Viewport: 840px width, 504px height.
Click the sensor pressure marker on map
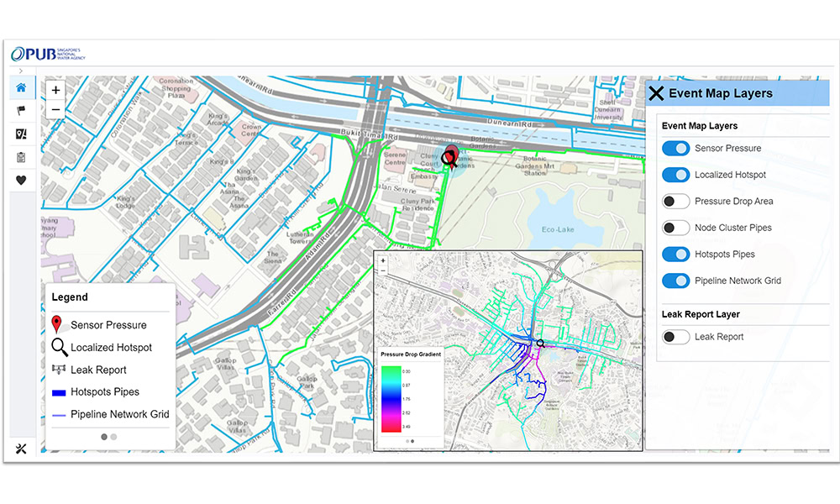tap(452, 156)
